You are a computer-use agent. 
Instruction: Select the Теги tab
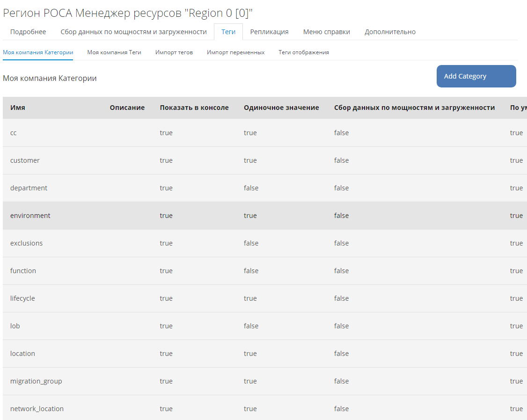point(228,32)
